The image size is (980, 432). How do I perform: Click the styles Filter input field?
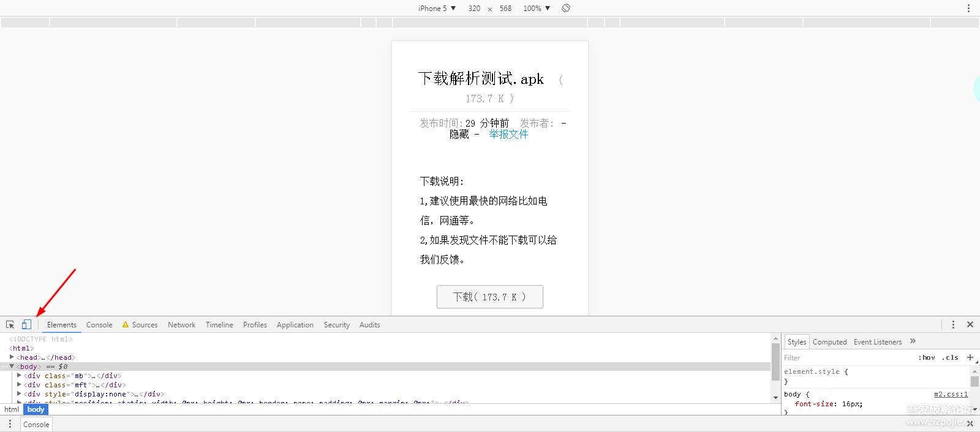pyautogui.click(x=848, y=358)
